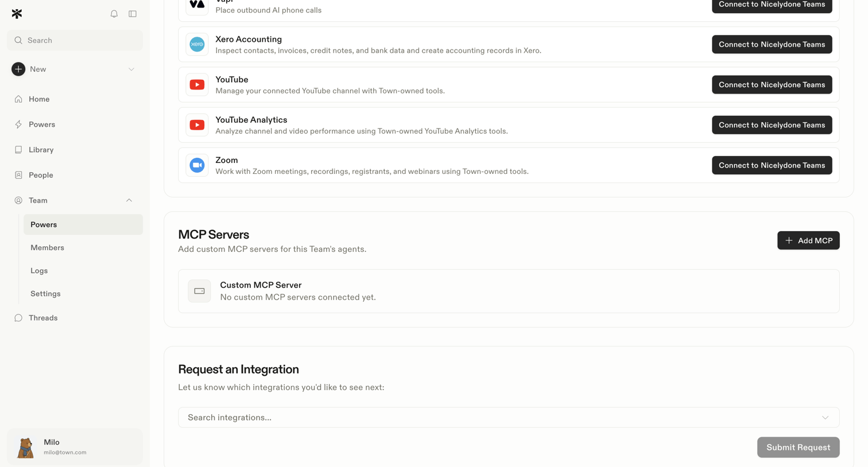Screen dimensions: 868x467
Task: Connect YouTube Analytics to Nicelydone Teams
Action: (x=772, y=125)
